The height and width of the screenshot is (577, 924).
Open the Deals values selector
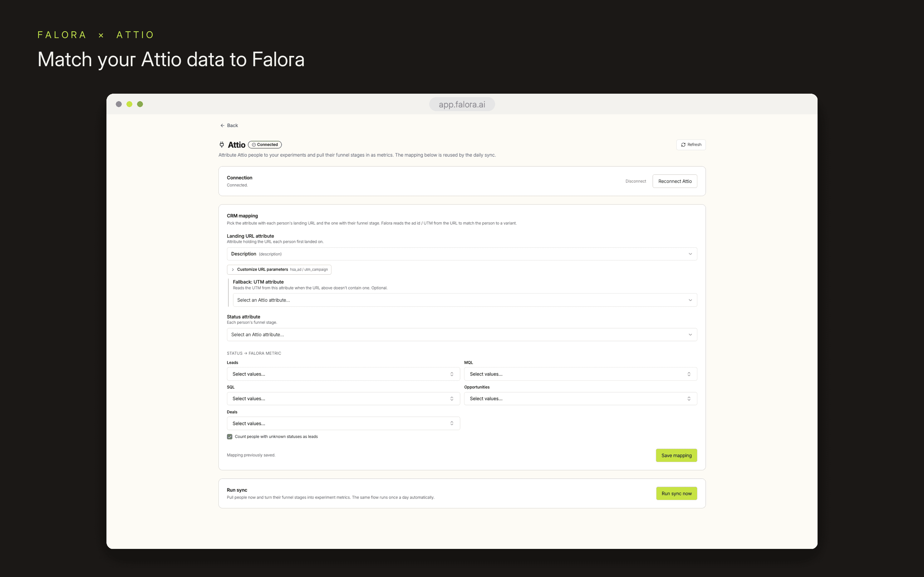(343, 423)
